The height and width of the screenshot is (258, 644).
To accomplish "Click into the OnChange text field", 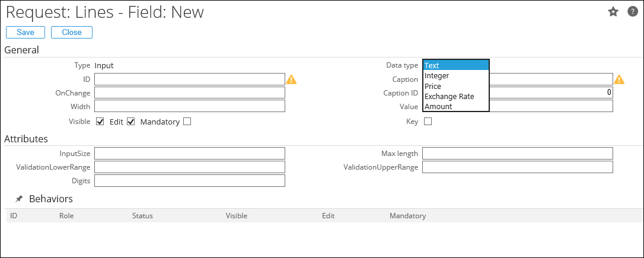I will [190, 93].
